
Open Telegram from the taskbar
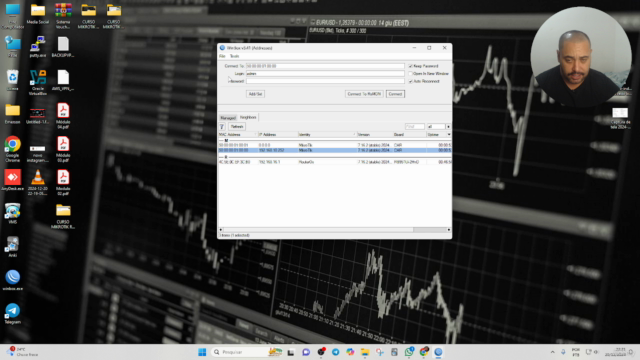click(x=336, y=352)
